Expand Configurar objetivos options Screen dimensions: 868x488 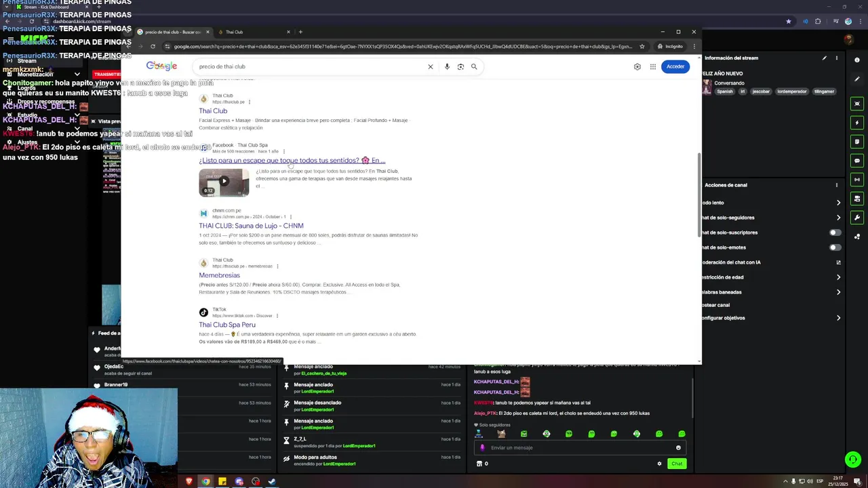tap(839, 318)
